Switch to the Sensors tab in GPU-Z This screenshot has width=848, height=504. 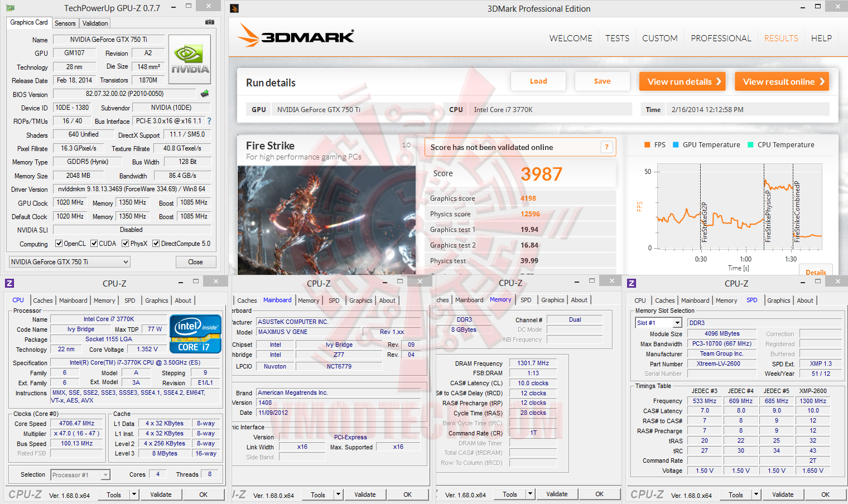[x=65, y=23]
